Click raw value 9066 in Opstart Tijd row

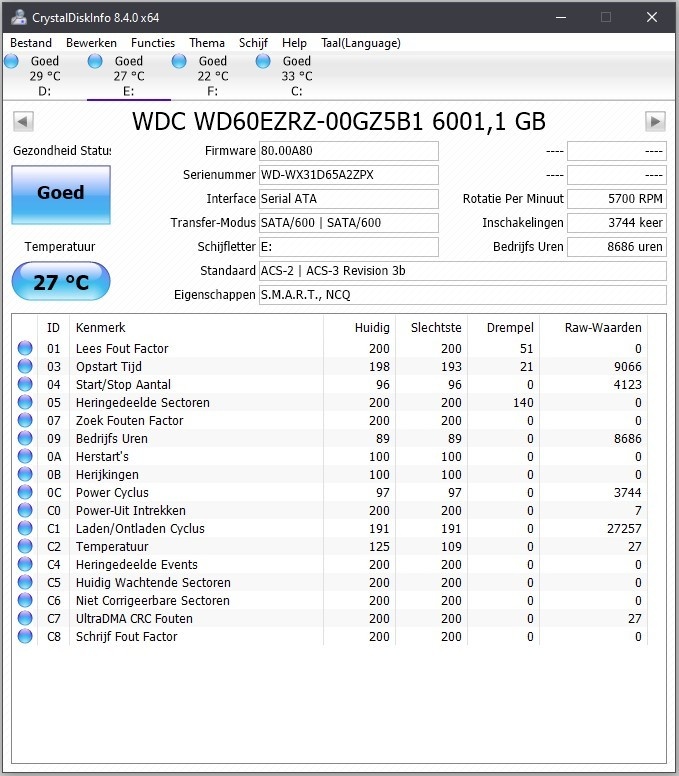(628, 367)
